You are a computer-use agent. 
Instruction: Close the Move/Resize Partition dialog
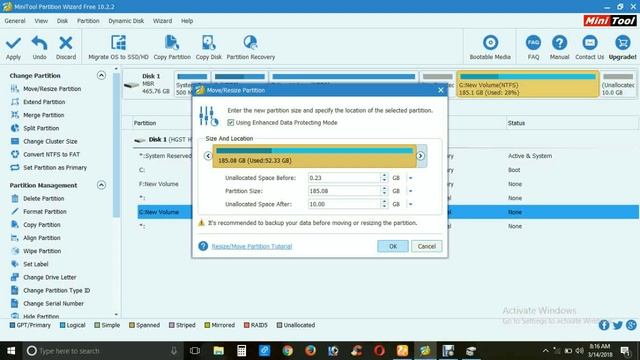point(440,90)
